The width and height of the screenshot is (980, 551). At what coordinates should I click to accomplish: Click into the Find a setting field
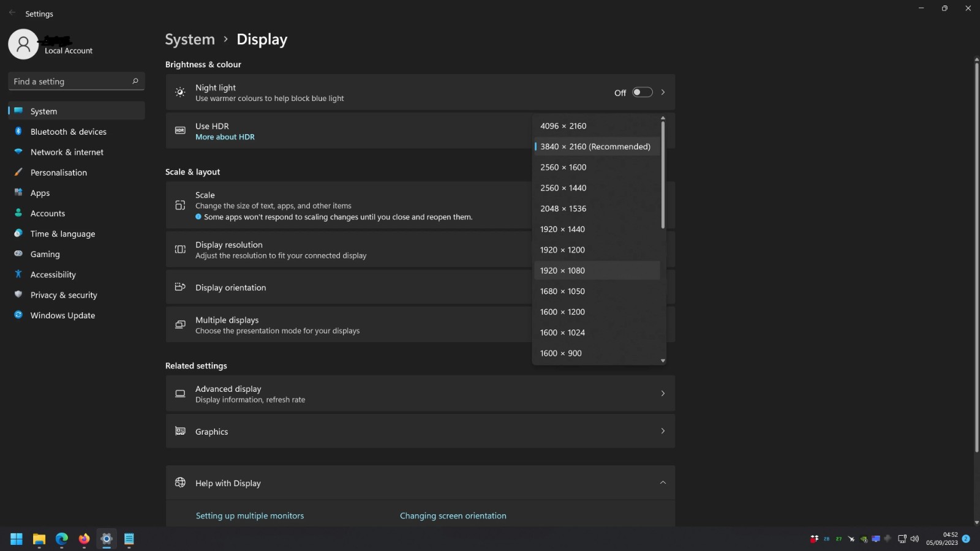click(77, 81)
